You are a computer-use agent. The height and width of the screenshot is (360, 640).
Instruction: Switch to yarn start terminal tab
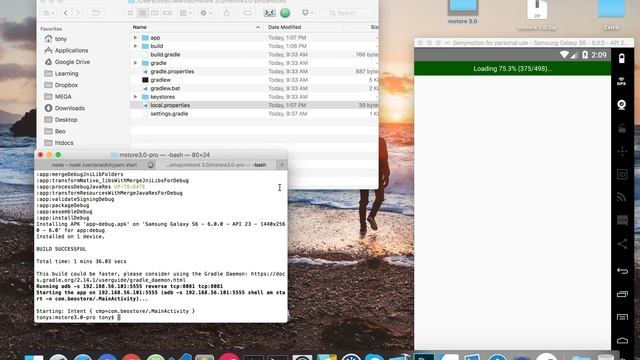coord(95,165)
